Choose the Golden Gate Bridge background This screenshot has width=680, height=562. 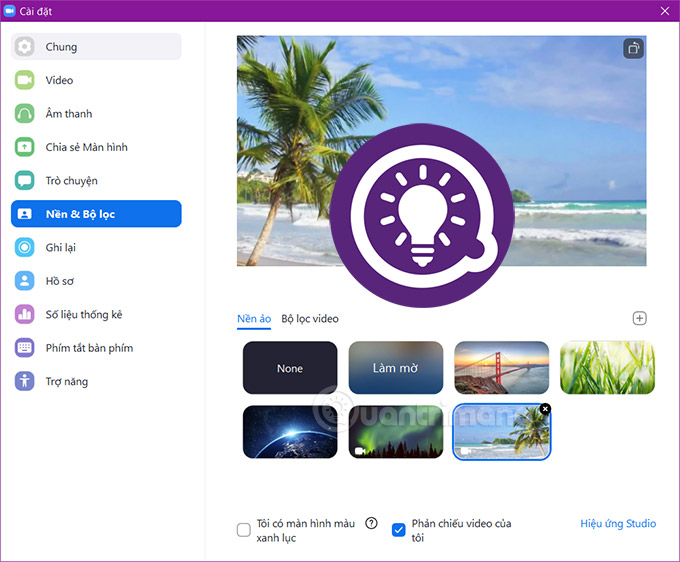click(x=502, y=368)
